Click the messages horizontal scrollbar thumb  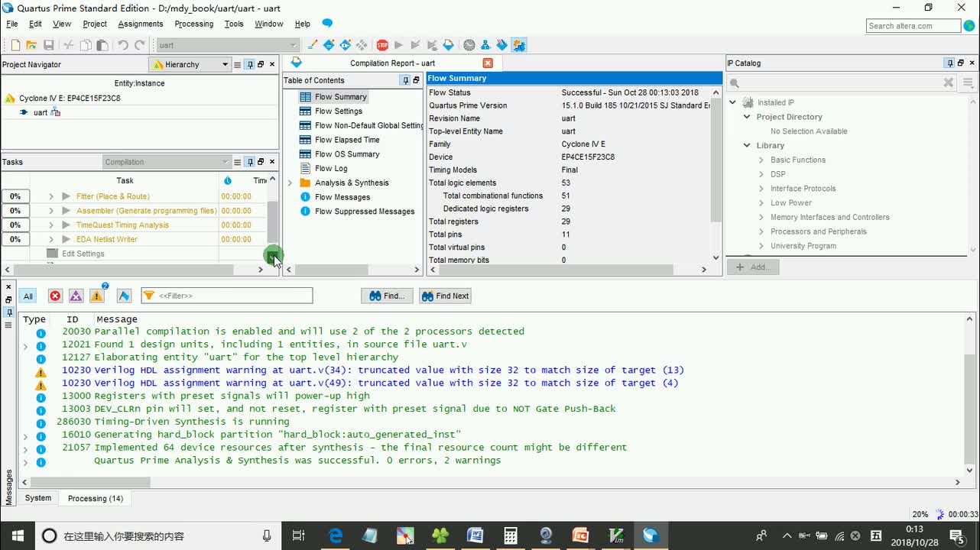tap(90, 482)
